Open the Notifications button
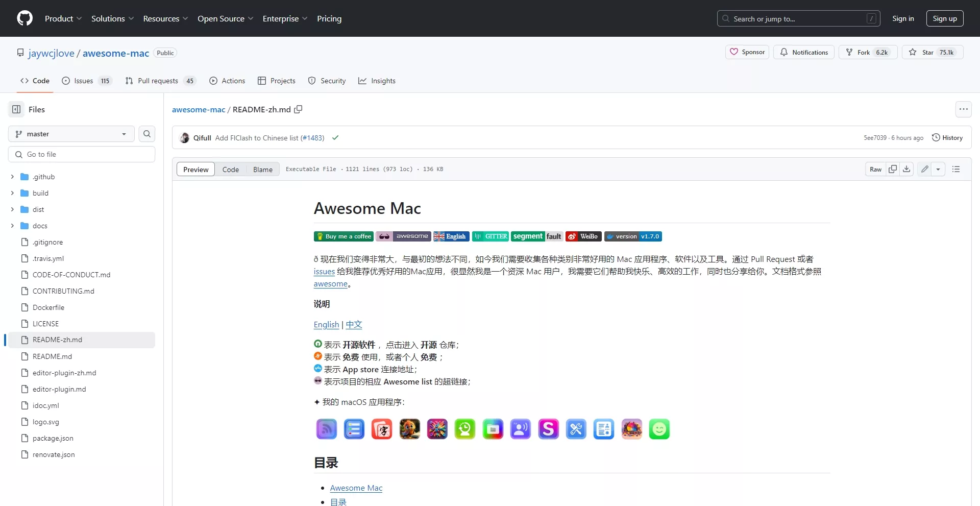 coord(804,52)
